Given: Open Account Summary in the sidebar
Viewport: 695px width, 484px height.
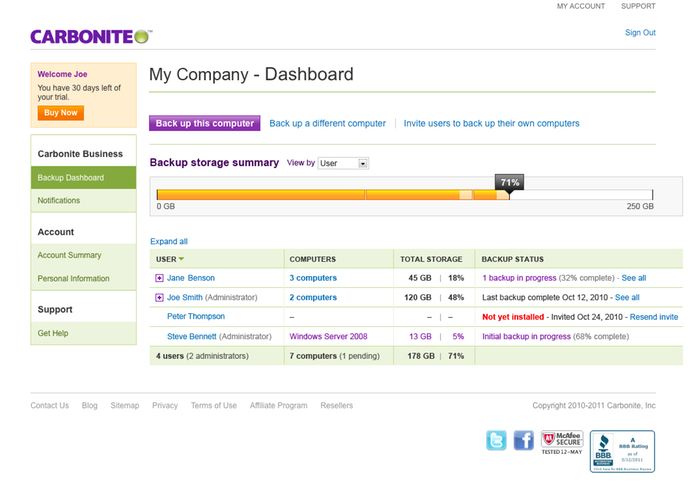Looking at the screenshot, I should (69, 255).
